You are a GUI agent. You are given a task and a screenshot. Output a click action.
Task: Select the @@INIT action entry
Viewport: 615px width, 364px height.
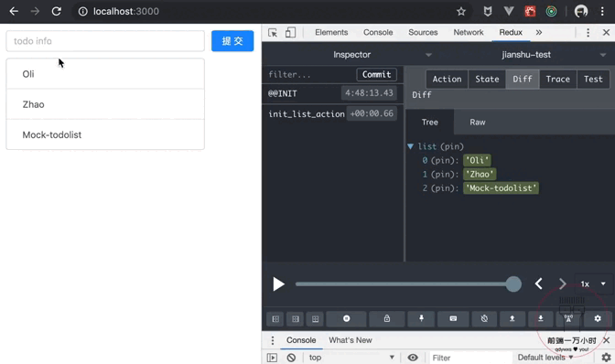pyautogui.click(x=332, y=93)
